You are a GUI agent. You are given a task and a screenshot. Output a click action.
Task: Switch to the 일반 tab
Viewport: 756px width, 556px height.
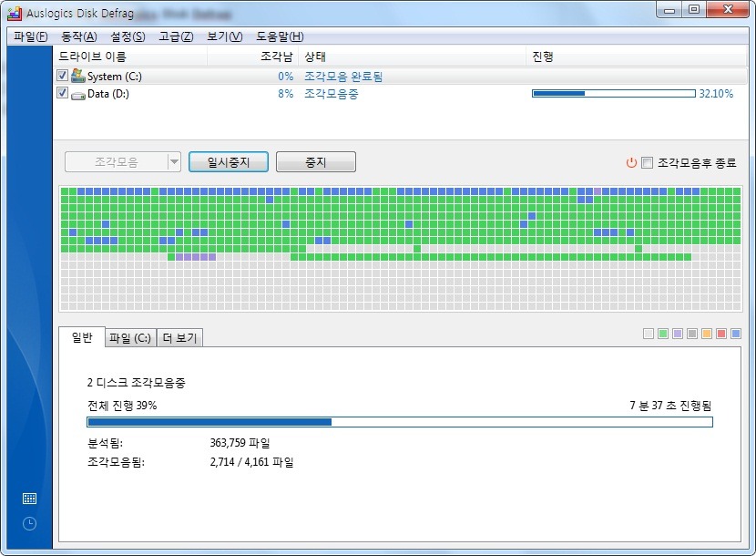click(x=82, y=337)
